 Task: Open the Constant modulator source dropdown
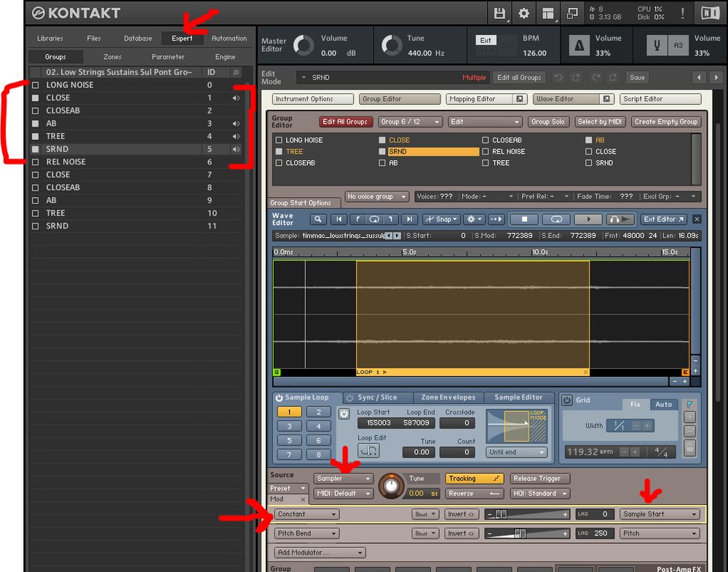pos(307,514)
